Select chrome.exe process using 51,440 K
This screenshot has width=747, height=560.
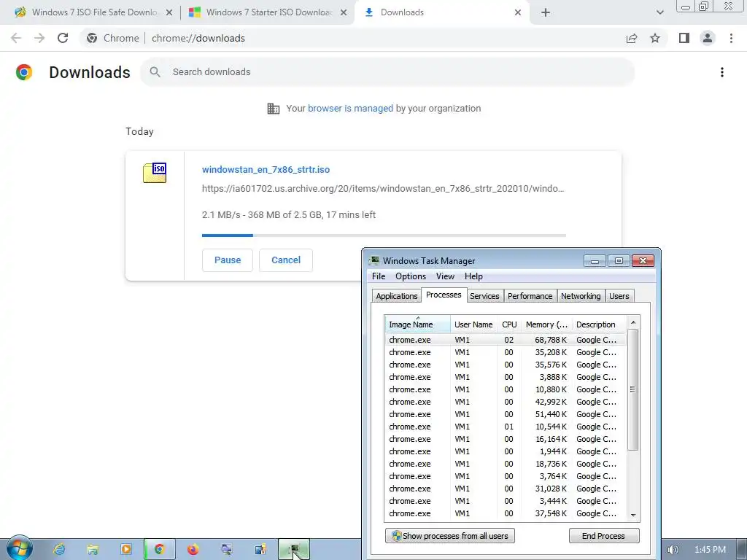click(x=506, y=414)
